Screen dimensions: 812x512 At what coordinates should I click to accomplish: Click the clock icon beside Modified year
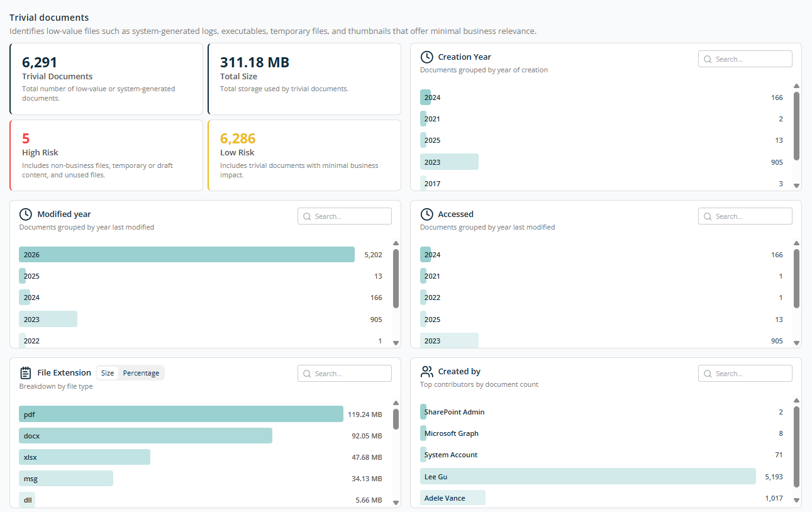pyautogui.click(x=26, y=214)
